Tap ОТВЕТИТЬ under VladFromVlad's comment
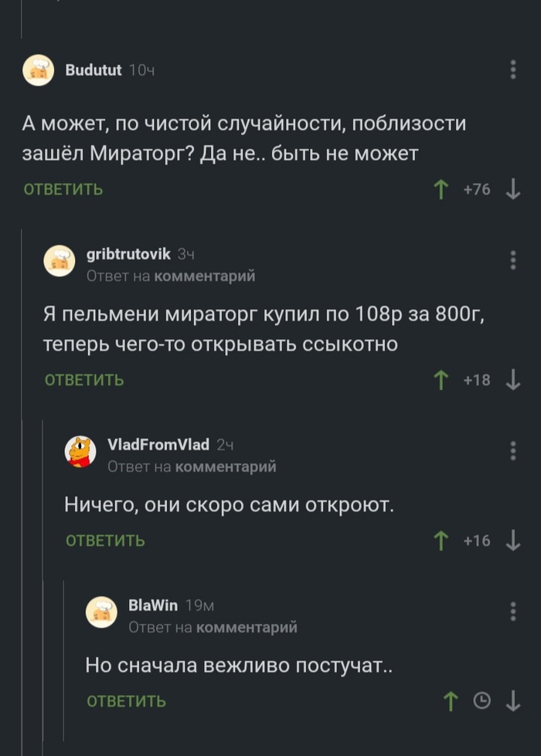 click(x=105, y=541)
